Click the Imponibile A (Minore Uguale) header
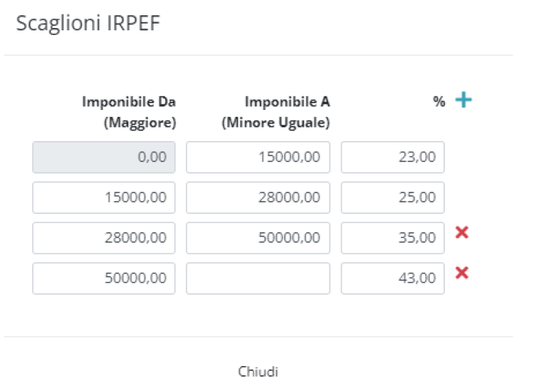This screenshot has height=392, width=535. [x=276, y=111]
